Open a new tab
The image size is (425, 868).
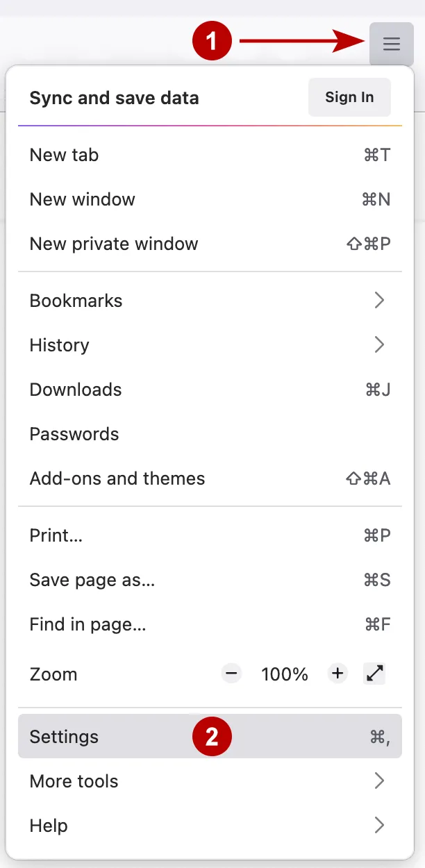point(64,155)
